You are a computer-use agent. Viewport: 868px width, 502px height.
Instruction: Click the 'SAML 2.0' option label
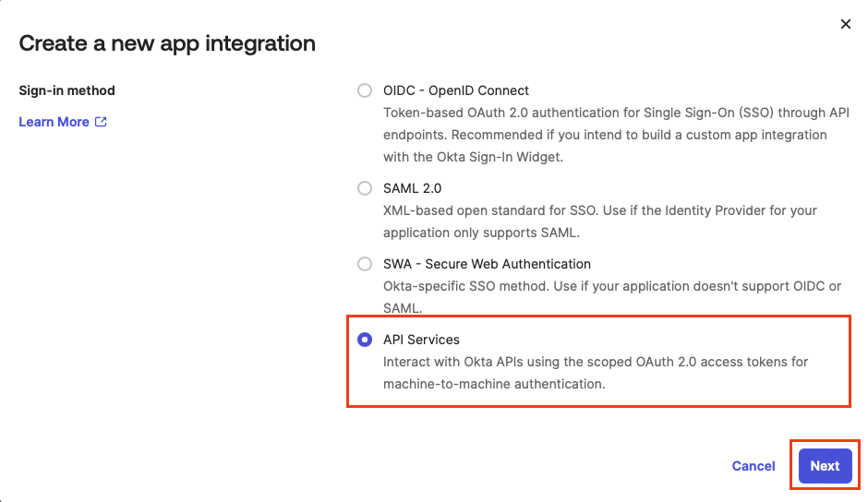coord(412,188)
